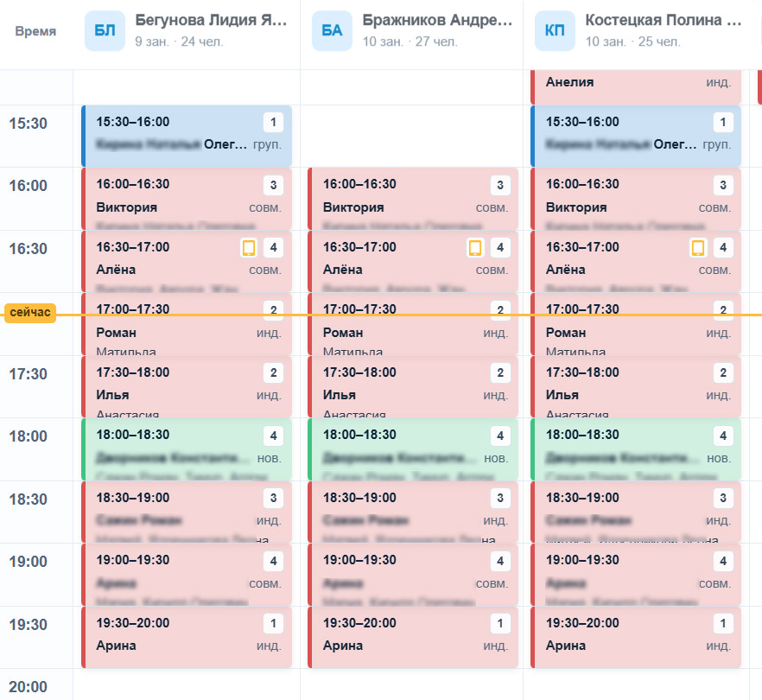Open Бражников Андрей's column header name
The image size is (762, 700).
pyautogui.click(x=437, y=20)
